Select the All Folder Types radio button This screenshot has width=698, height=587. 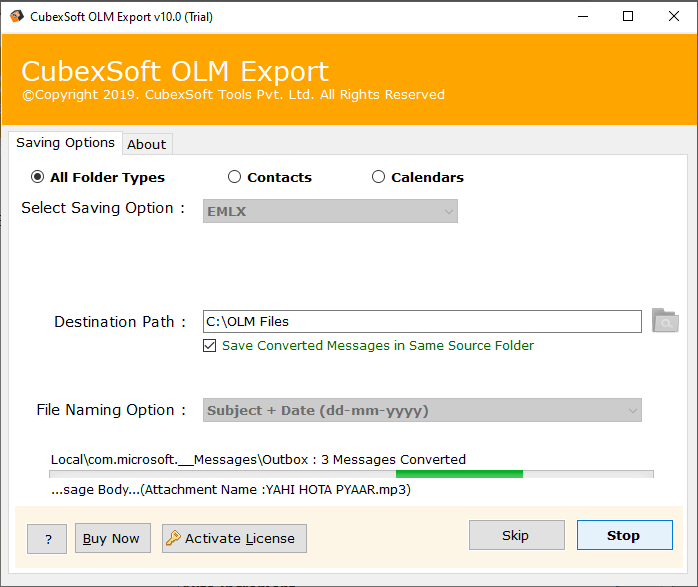tap(37, 177)
